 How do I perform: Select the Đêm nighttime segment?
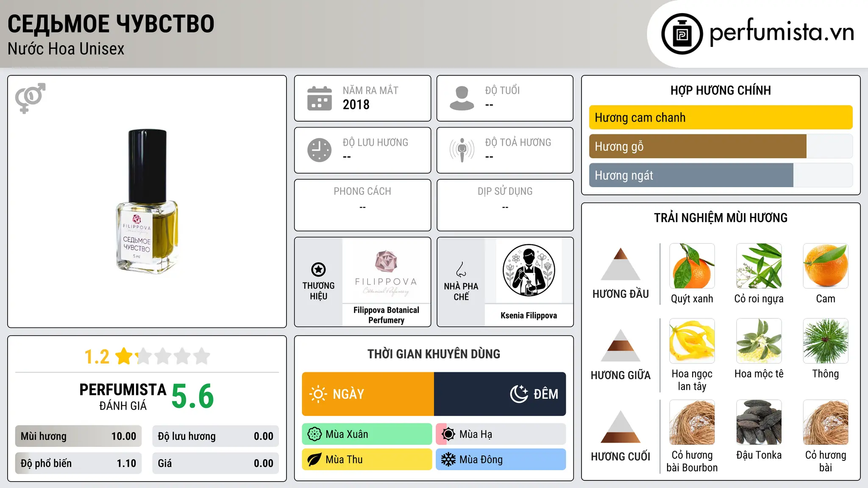click(500, 394)
